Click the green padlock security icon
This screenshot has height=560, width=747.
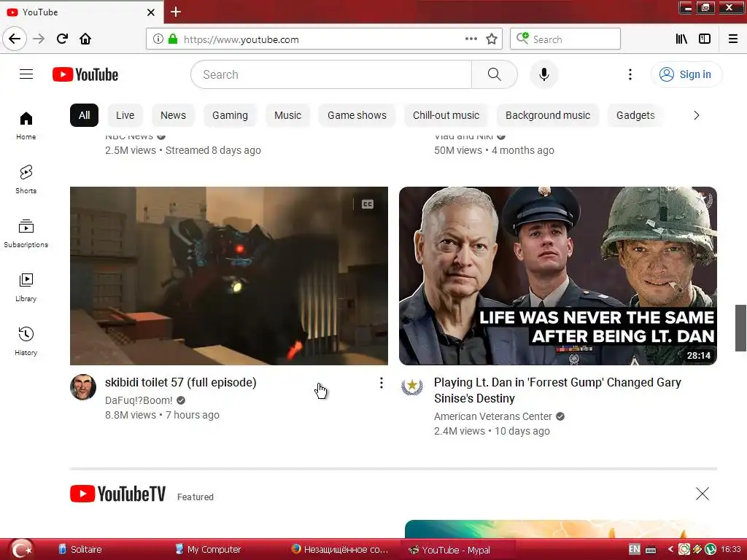(173, 39)
